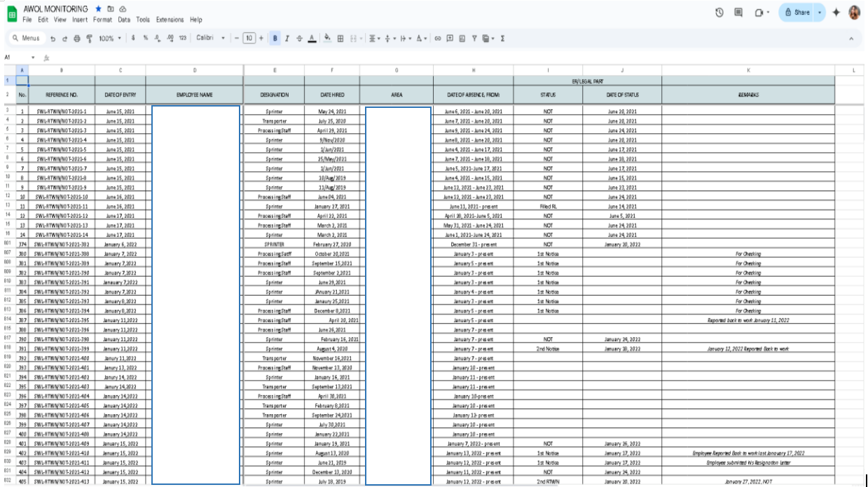
Task: Open the fill color picker
Action: click(328, 39)
